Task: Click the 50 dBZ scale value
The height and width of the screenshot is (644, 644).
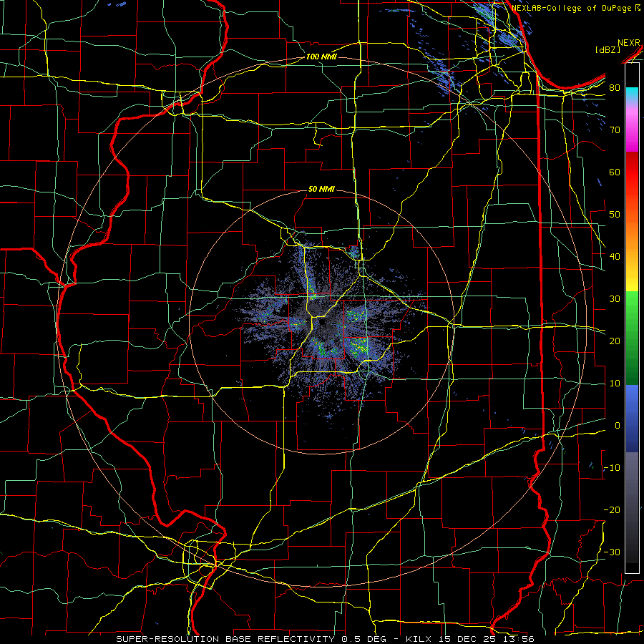Action: [615, 215]
